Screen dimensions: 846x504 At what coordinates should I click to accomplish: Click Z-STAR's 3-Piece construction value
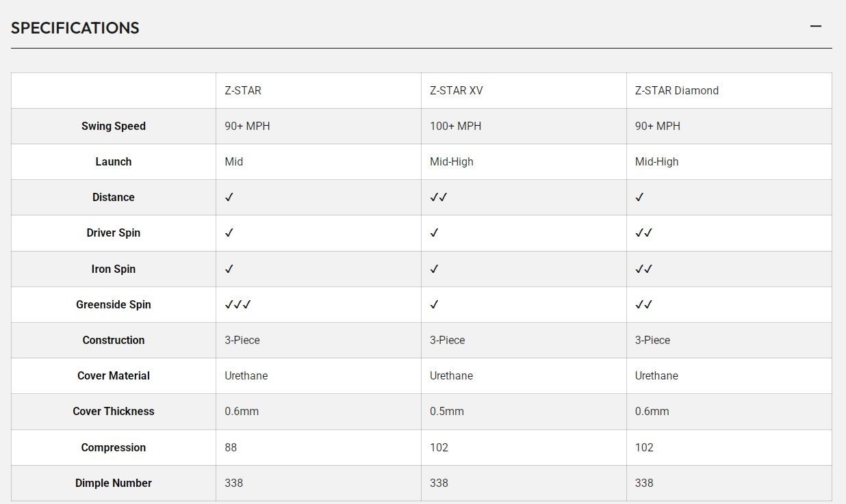(242, 340)
